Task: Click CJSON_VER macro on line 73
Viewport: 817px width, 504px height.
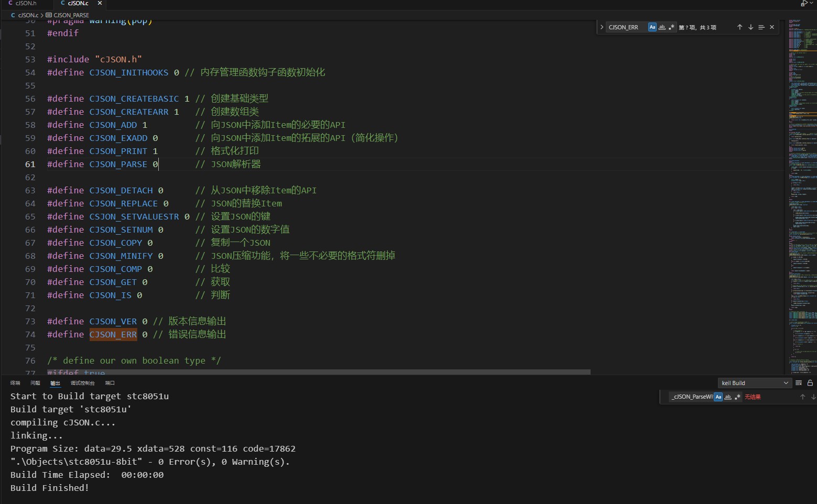Action: point(113,321)
